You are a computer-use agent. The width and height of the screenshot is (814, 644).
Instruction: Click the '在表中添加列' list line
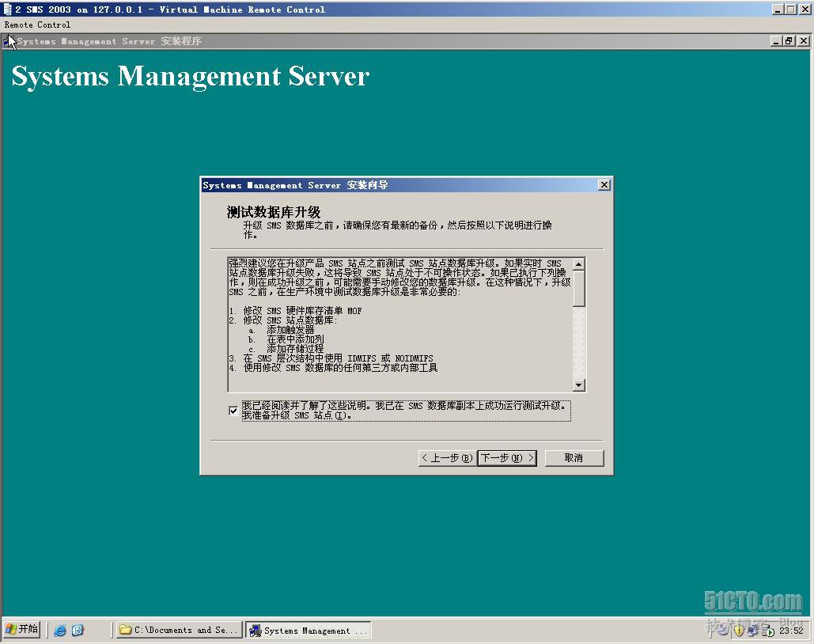tap(295, 339)
